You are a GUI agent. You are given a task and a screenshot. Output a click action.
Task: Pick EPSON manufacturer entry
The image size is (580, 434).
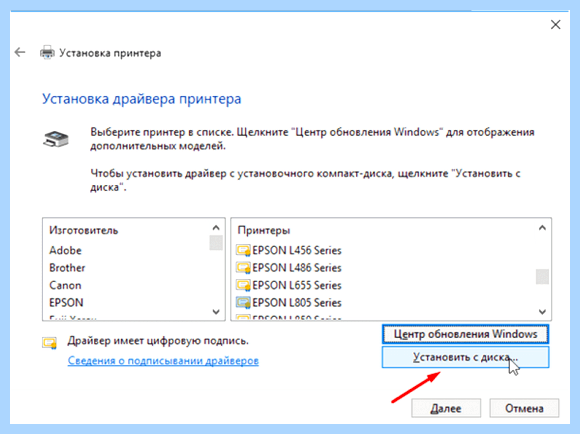pyautogui.click(x=67, y=303)
